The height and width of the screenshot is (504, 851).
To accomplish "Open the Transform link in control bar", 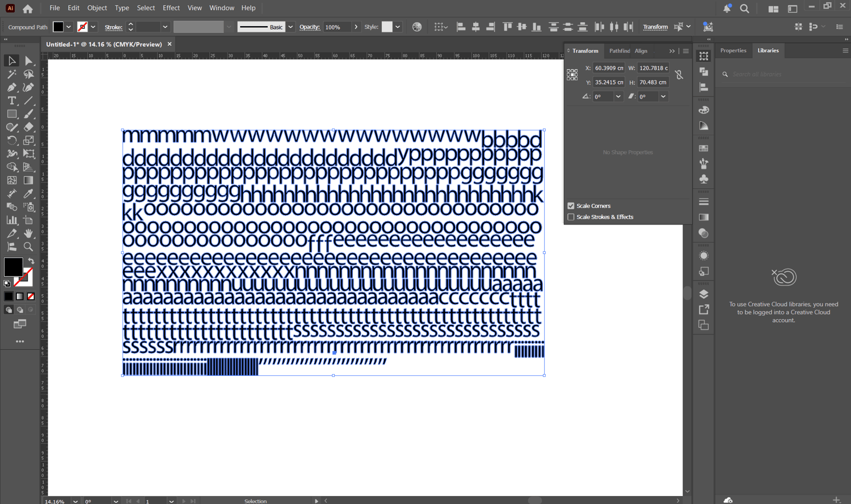I will [655, 27].
